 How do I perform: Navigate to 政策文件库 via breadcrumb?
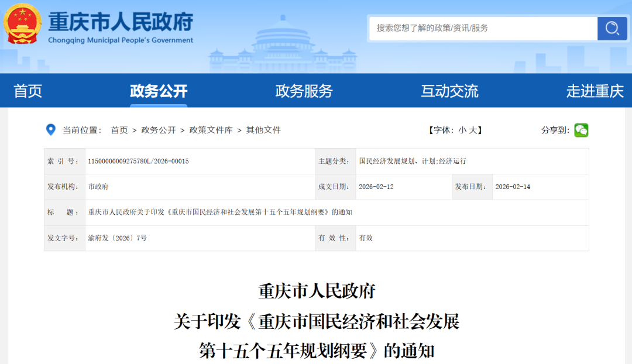(209, 130)
